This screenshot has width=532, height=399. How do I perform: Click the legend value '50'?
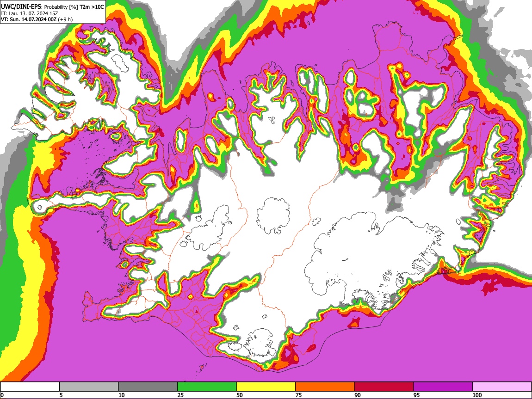[240, 395]
